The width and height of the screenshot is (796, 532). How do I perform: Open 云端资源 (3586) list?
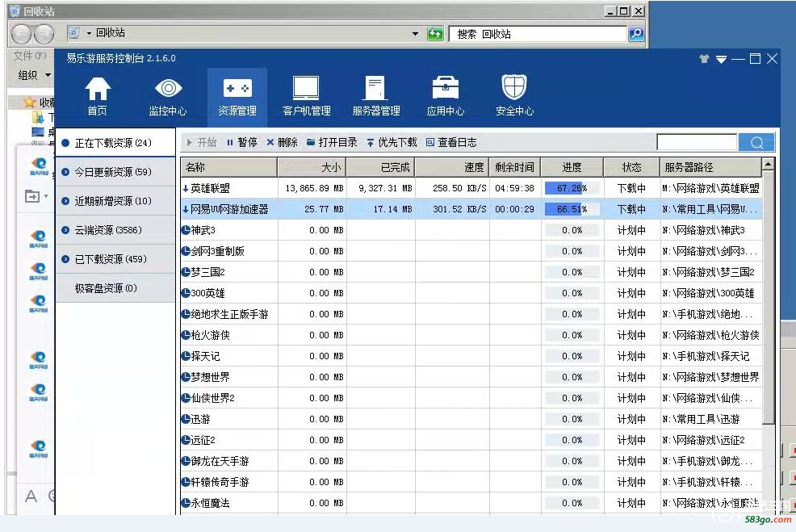point(115,230)
